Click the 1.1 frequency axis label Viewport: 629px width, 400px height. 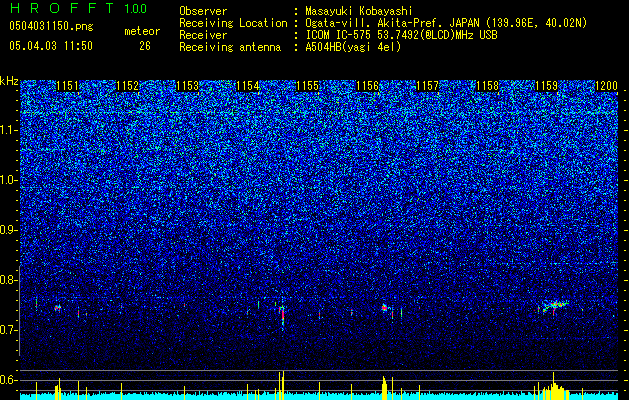9,131
